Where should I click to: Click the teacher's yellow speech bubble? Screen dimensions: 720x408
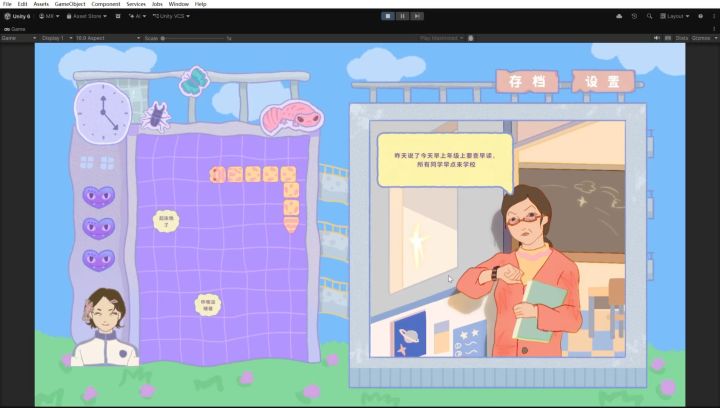(444, 161)
